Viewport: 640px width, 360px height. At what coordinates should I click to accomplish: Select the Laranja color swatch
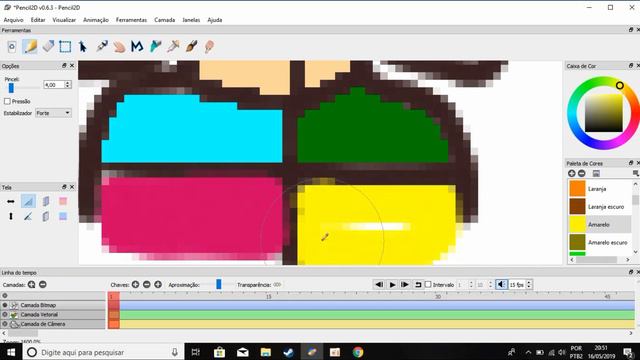[x=577, y=189]
